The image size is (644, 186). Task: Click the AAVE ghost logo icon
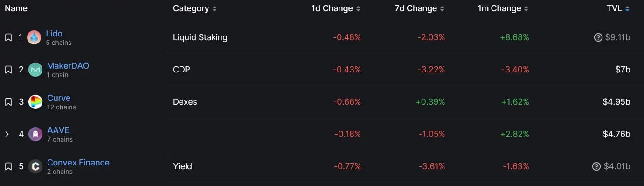pyautogui.click(x=35, y=134)
